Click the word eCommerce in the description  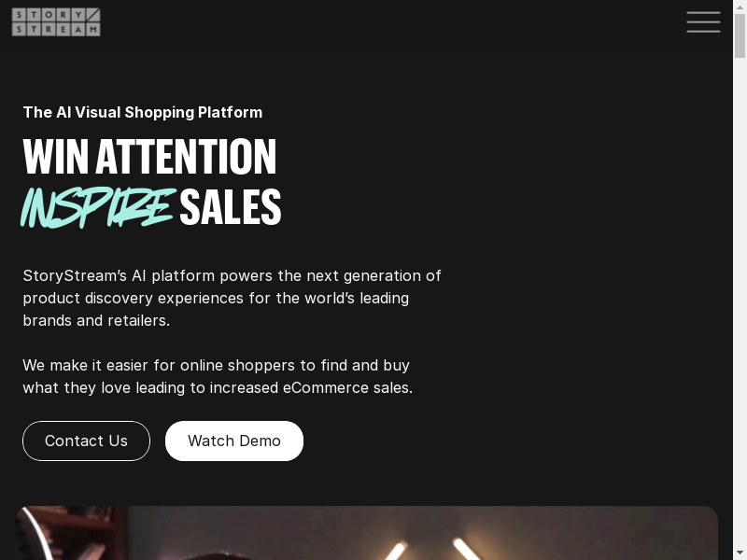point(326,387)
